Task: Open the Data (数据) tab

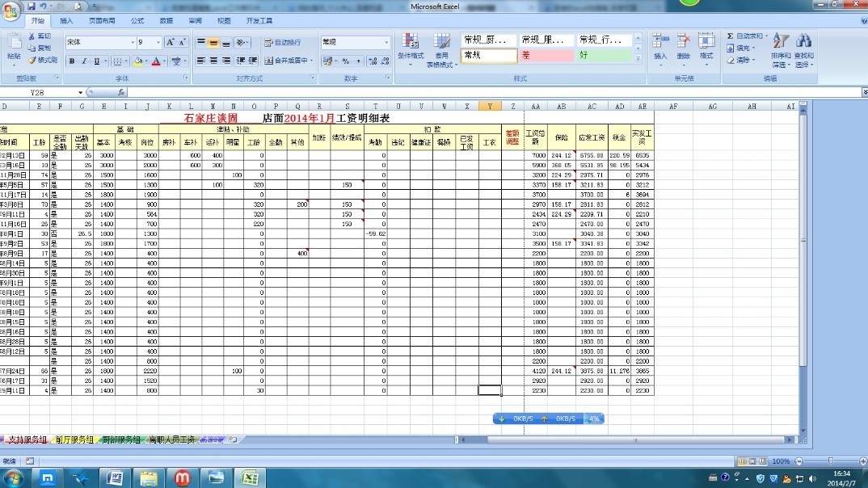Action: 166,21
